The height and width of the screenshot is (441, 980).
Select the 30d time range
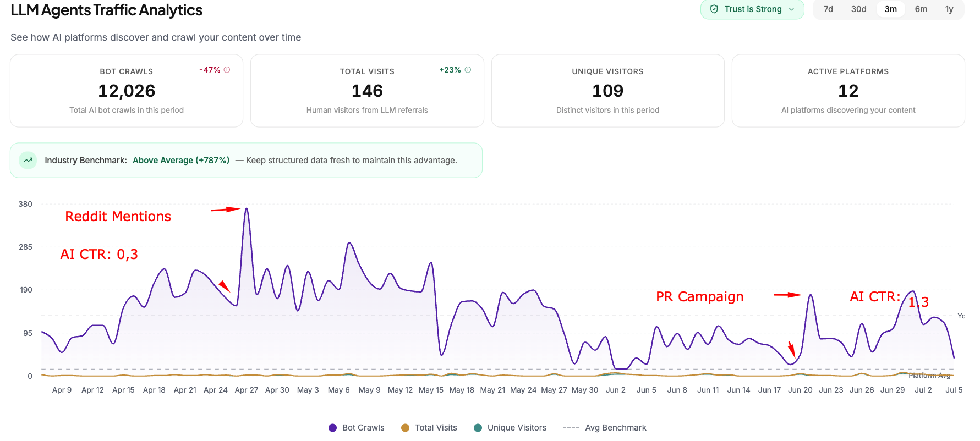858,9
